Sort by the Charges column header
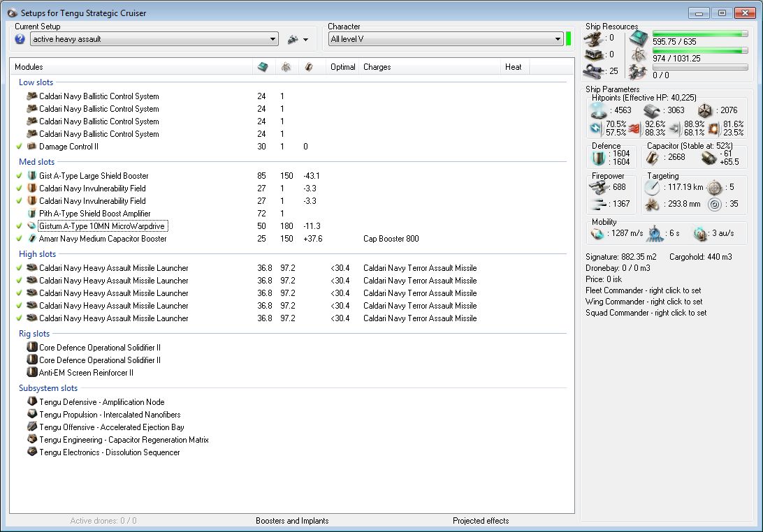 tap(430, 67)
